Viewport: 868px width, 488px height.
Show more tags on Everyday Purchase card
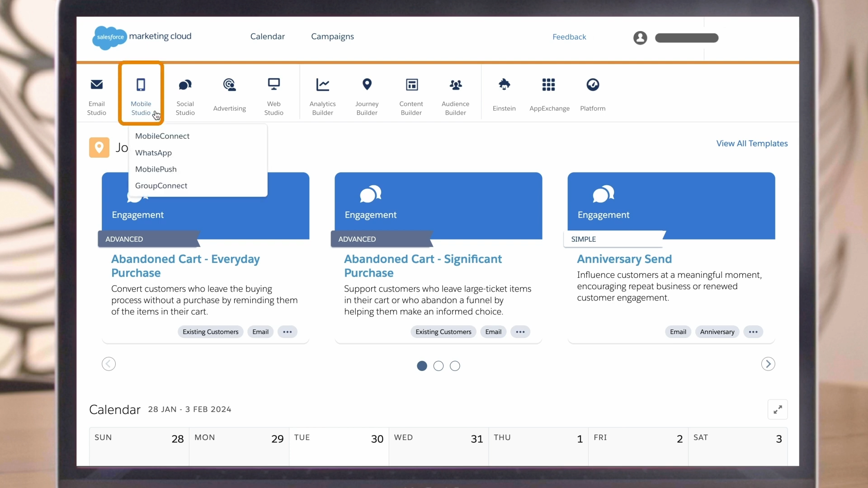(287, 332)
